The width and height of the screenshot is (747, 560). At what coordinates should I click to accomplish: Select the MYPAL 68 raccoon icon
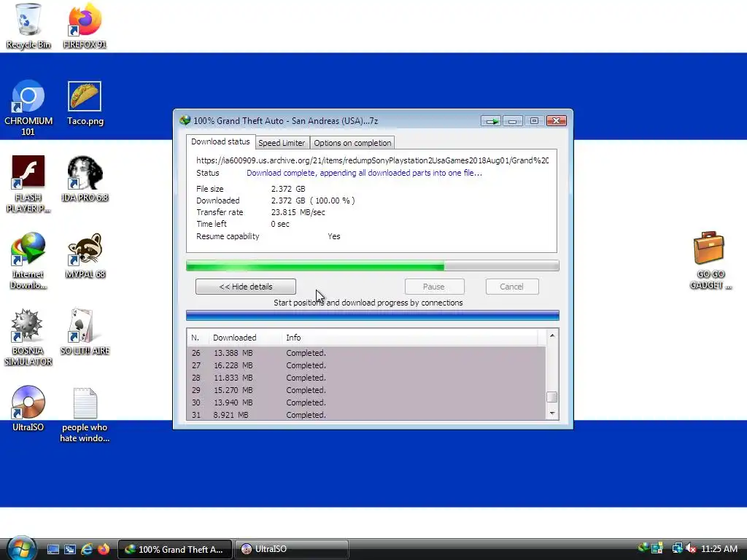(x=85, y=256)
